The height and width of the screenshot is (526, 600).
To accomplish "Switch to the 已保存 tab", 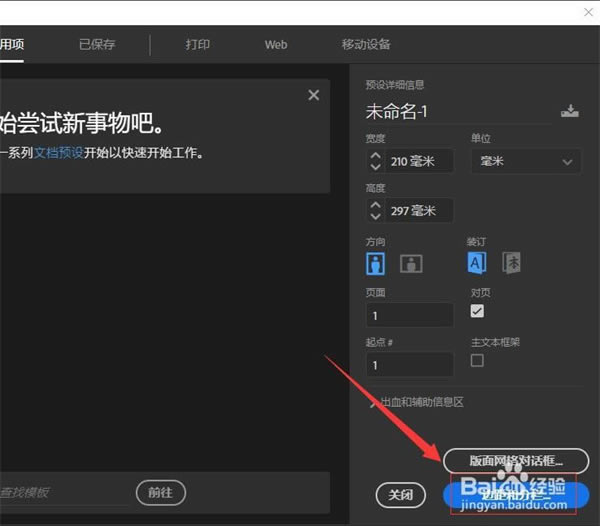I will (x=97, y=44).
